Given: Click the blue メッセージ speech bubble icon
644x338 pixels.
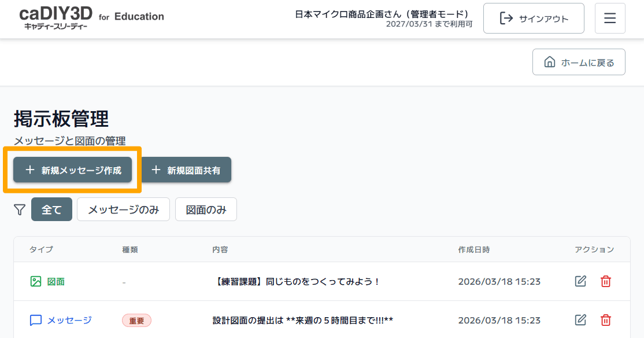Looking at the screenshot, I should pyautogui.click(x=36, y=320).
